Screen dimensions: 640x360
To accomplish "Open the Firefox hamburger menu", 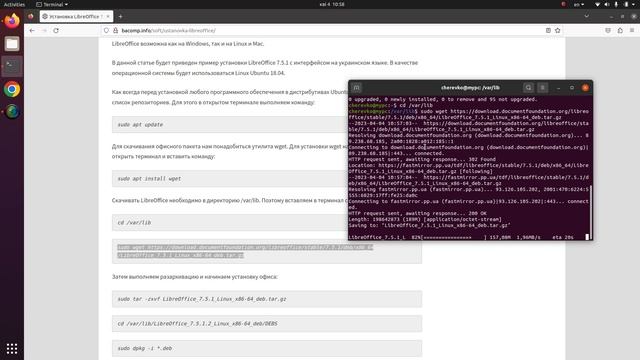I will click(632, 31).
